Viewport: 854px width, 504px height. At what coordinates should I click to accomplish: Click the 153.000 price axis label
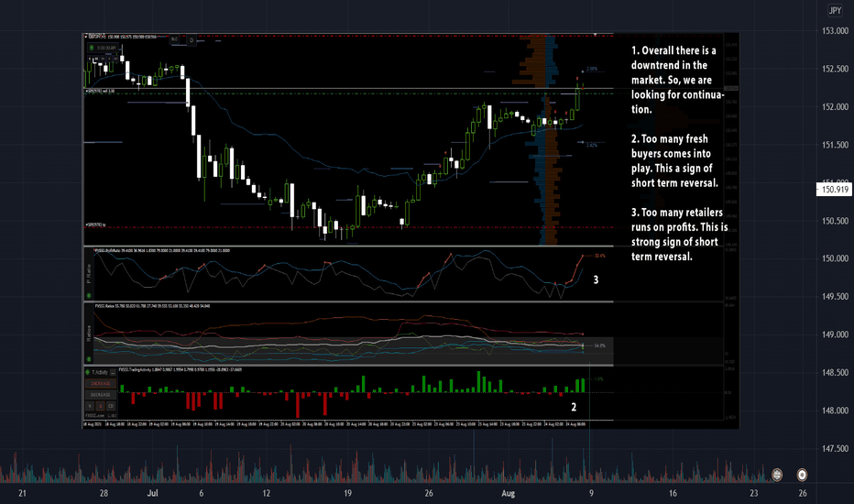835,31
